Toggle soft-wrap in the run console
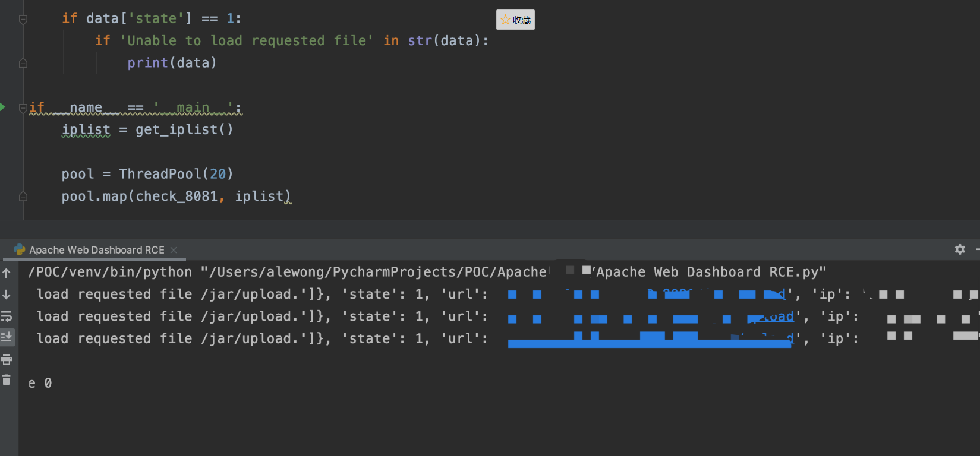Image resolution: width=980 pixels, height=456 pixels. coord(7,316)
